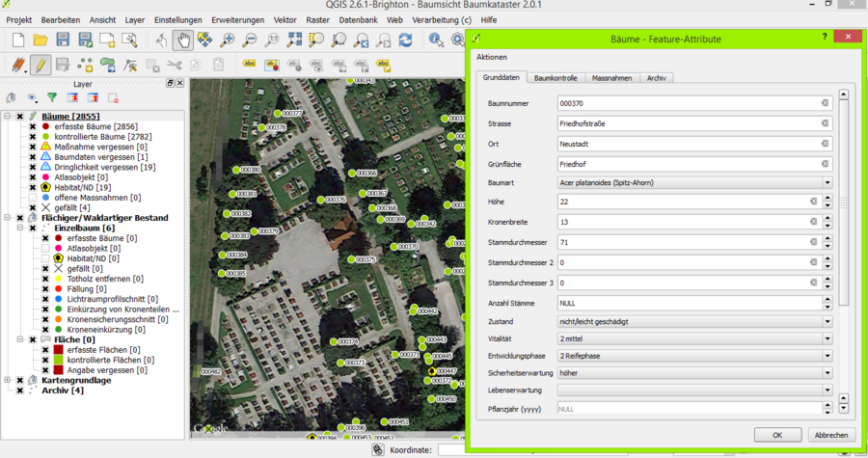This screenshot has height=458, width=868.
Task: Toggle editing with the pencil icon
Action: [40, 66]
